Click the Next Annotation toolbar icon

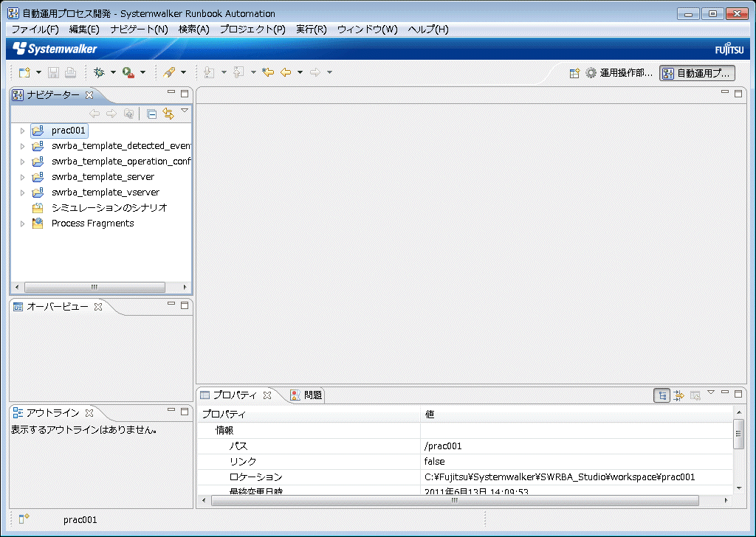point(209,72)
